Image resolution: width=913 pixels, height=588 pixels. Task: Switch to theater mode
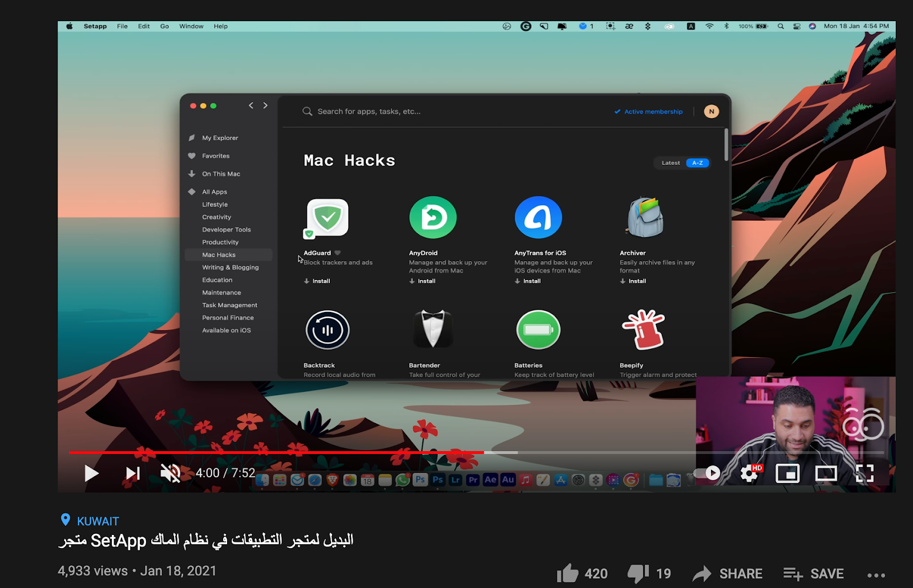tap(826, 473)
